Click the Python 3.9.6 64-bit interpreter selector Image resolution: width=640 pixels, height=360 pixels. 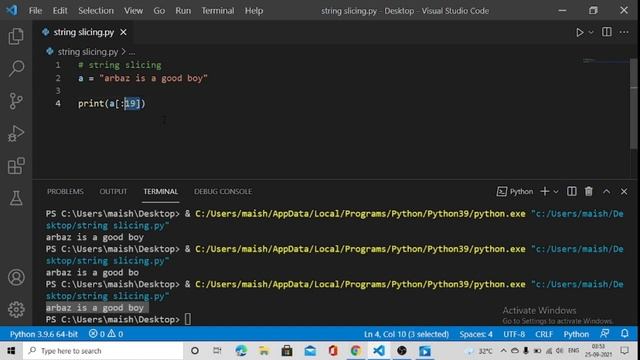[x=44, y=334]
